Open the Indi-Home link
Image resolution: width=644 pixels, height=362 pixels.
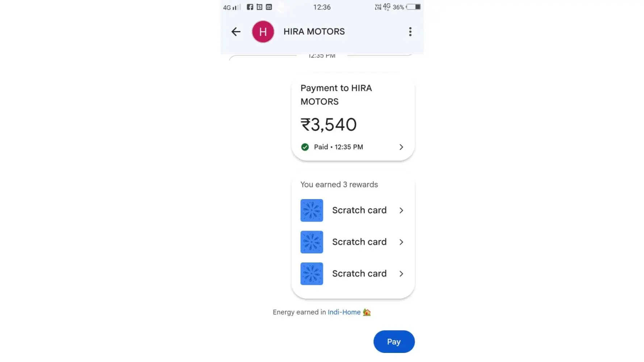pyautogui.click(x=344, y=312)
